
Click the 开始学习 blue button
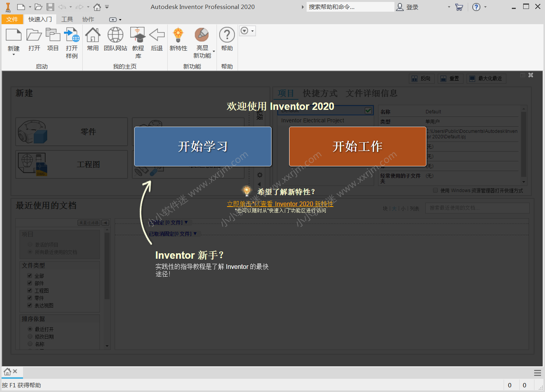pos(203,147)
